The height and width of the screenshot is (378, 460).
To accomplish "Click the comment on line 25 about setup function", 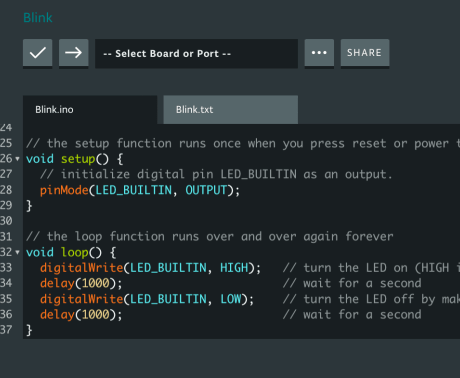I will pos(243,144).
